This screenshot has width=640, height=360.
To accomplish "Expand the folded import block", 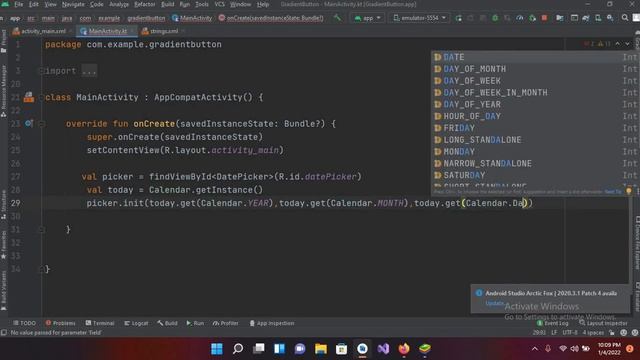I will (x=89, y=71).
